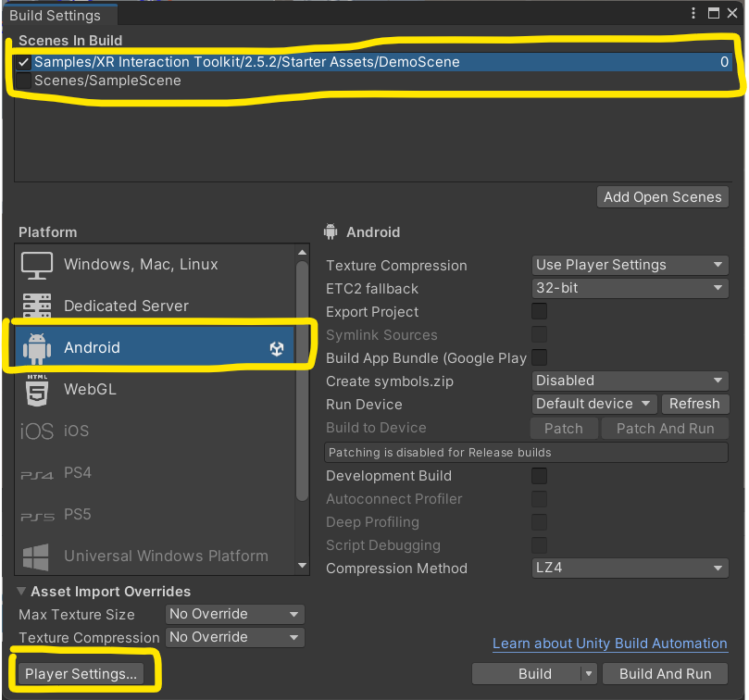Screen dimensions: 749x700
Task: Click the Patch And Run button
Action: pos(665,429)
